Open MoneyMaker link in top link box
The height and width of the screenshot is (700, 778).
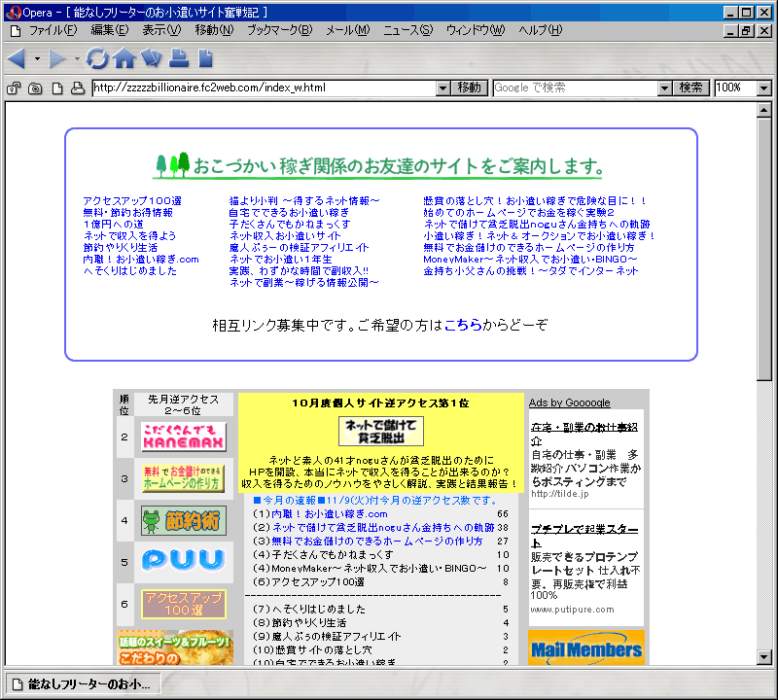click(x=530, y=259)
